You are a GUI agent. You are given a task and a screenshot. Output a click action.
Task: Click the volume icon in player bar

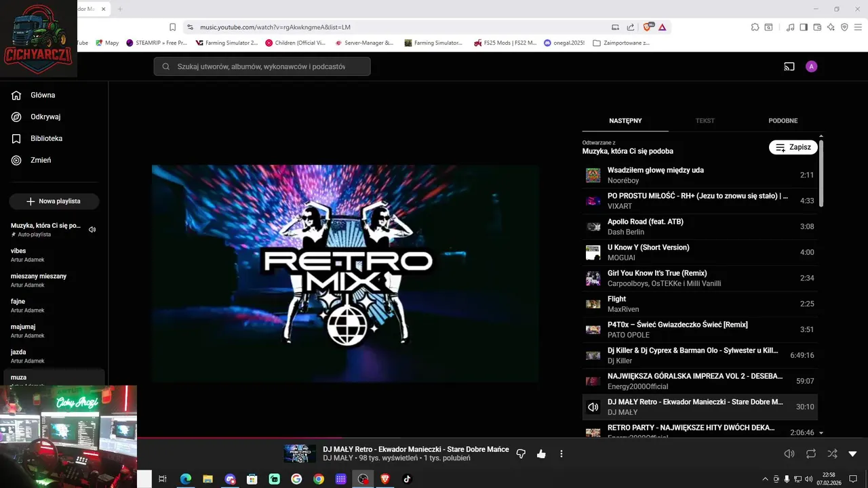click(789, 453)
